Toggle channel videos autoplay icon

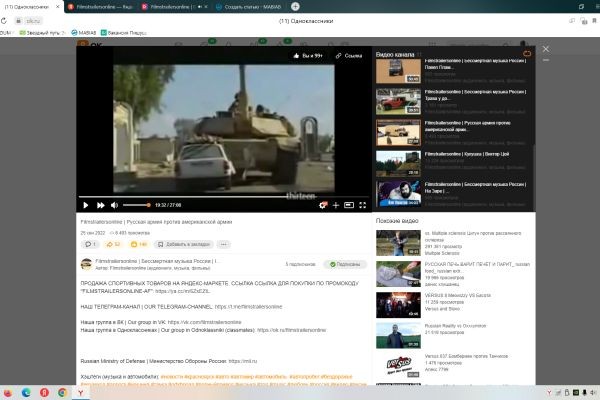click(x=527, y=54)
